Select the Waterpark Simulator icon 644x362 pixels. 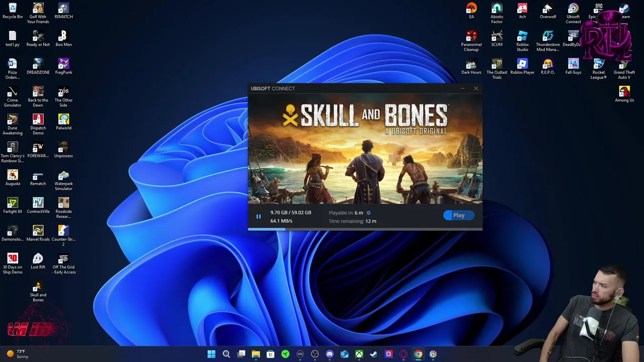(x=63, y=180)
